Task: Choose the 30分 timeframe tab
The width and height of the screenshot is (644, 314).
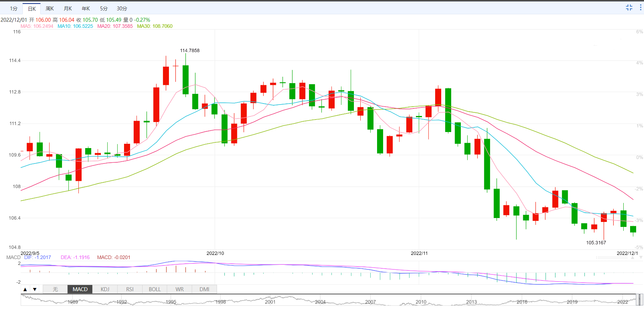Action: tap(122, 9)
